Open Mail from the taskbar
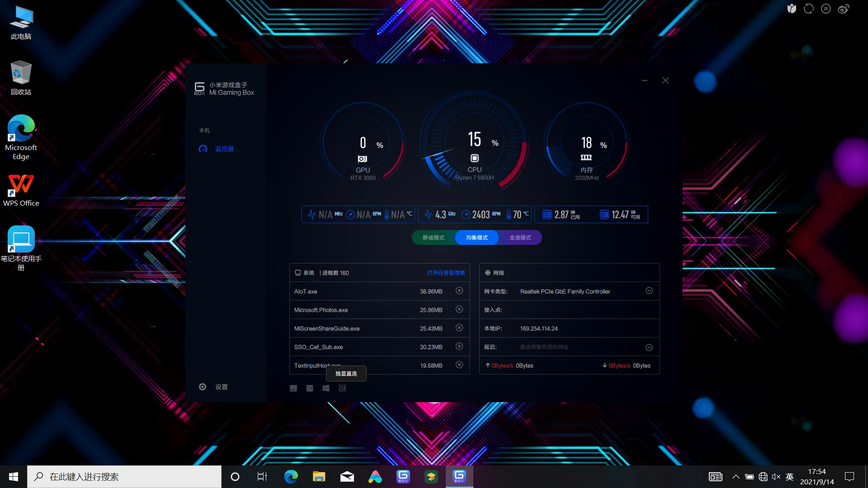The height and width of the screenshot is (488, 868). point(347,477)
